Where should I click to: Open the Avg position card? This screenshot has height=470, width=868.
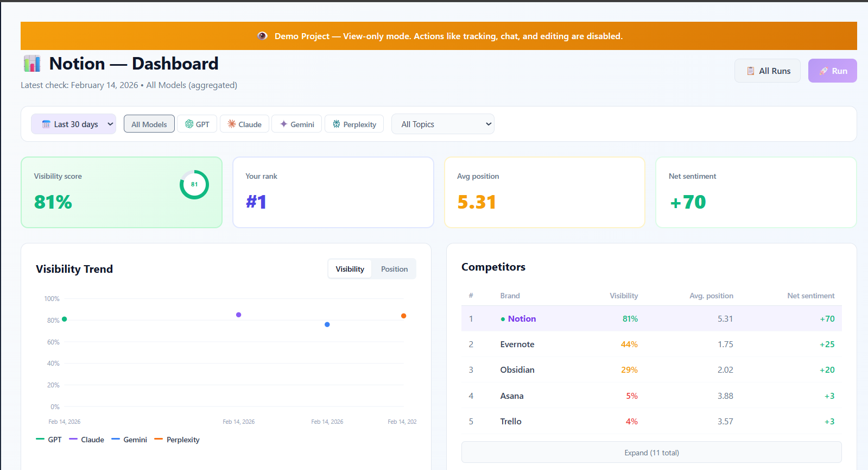544,192
